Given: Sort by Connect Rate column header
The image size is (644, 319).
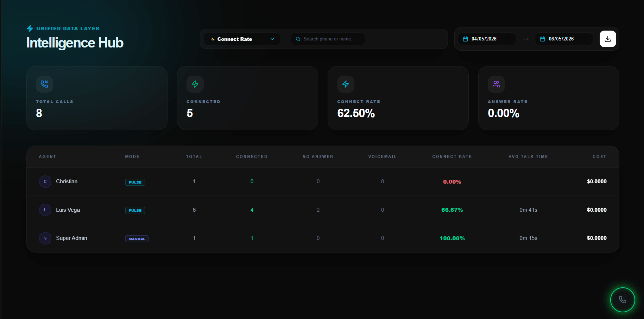Looking at the screenshot, I should point(452,157).
